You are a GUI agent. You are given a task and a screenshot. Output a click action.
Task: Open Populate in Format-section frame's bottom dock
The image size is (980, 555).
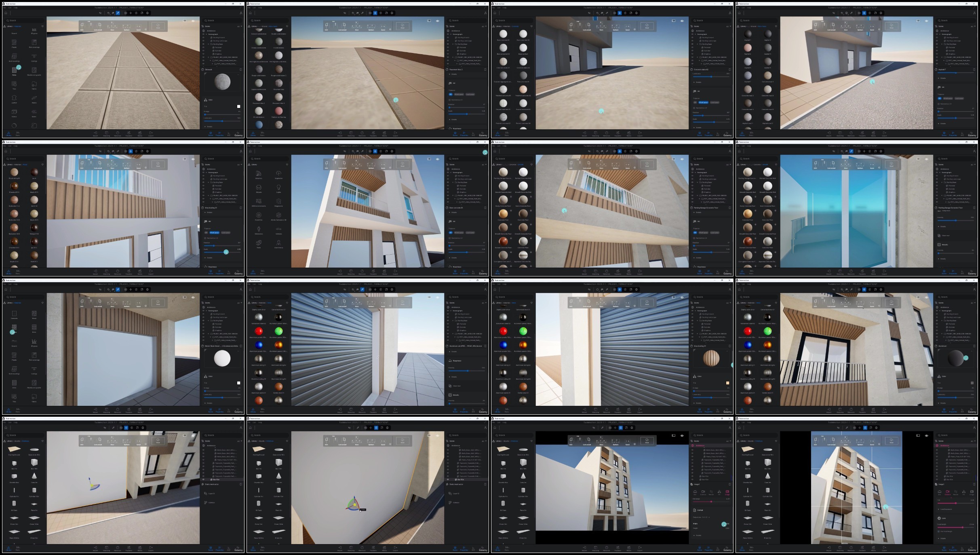618,548
